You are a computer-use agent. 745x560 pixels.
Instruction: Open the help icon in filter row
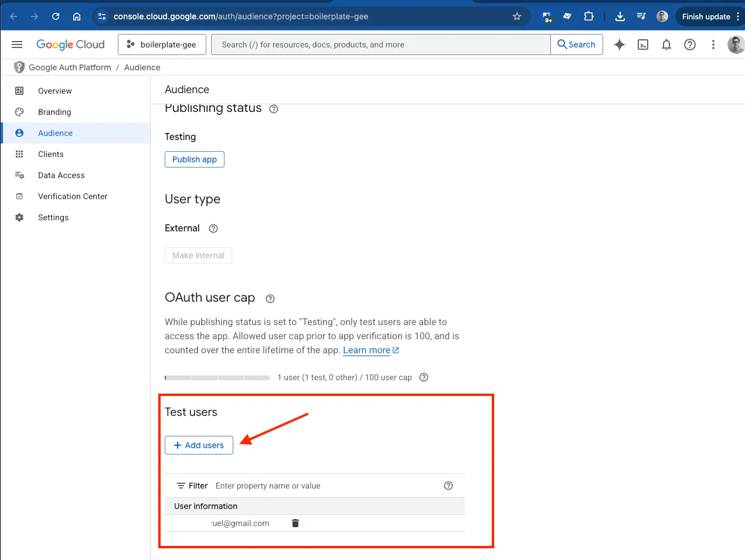pyautogui.click(x=448, y=486)
